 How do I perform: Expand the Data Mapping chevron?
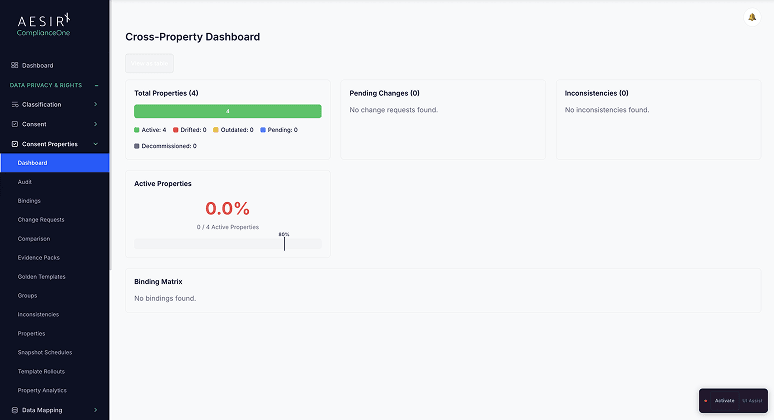click(96, 410)
